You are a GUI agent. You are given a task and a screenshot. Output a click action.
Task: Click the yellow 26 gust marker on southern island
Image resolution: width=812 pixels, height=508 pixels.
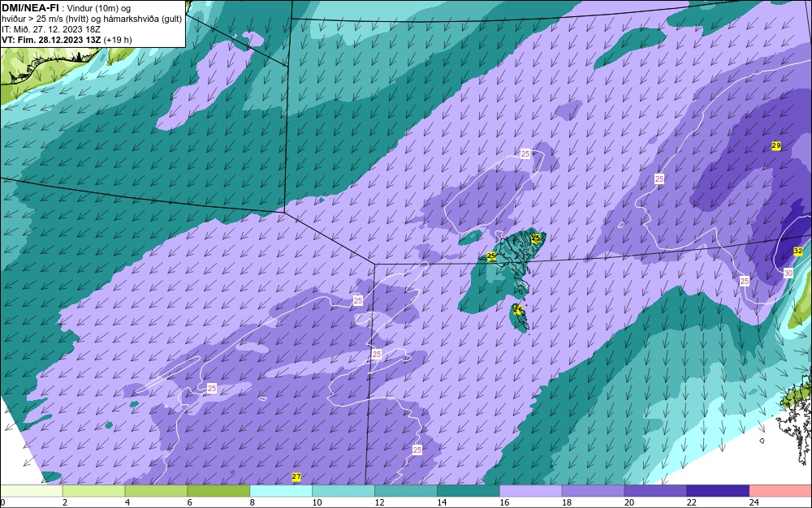(x=517, y=309)
